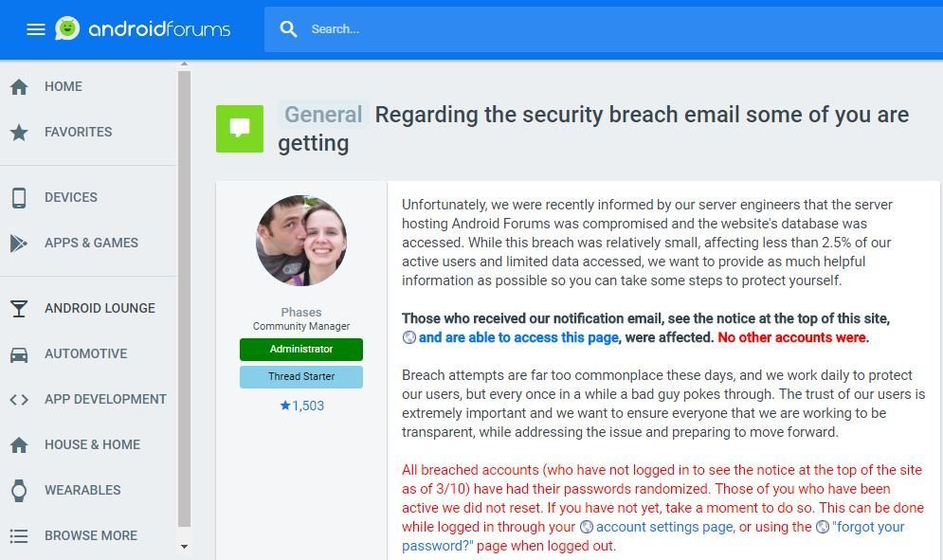Click the App Development code brackets icon
Image resolution: width=943 pixels, height=560 pixels.
[x=19, y=400]
